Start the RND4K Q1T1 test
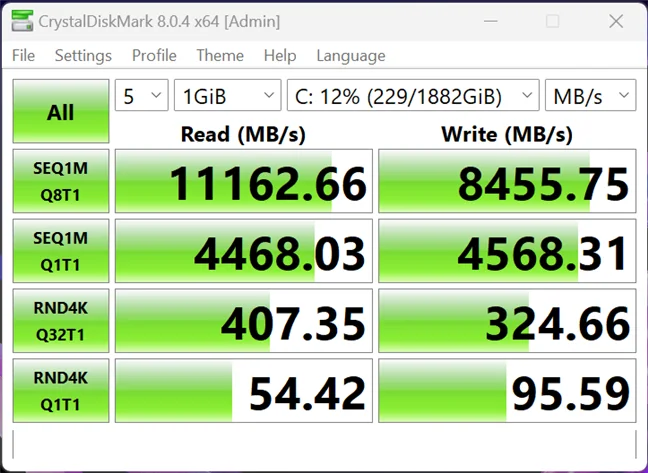The image size is (648, 473). 61,390
